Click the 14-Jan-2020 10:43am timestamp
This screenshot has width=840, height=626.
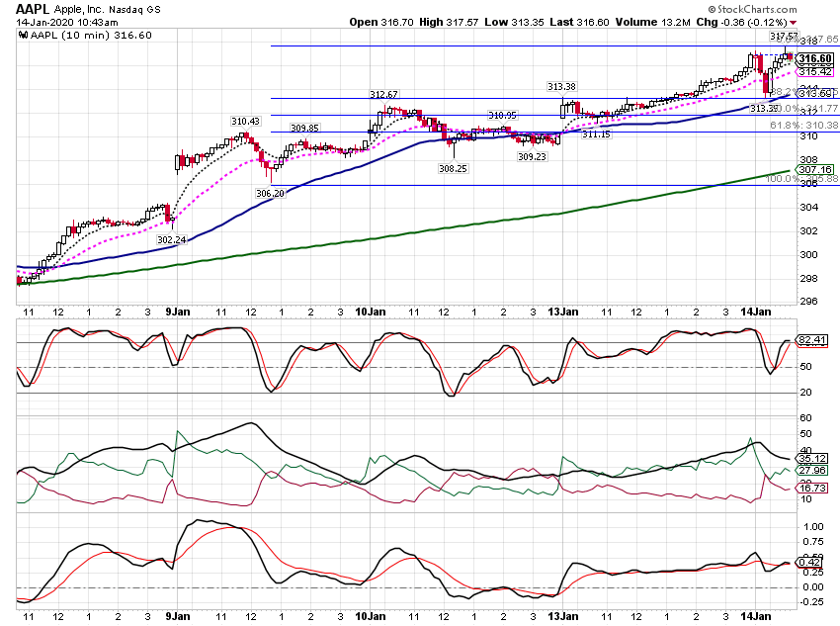(66, 23)
